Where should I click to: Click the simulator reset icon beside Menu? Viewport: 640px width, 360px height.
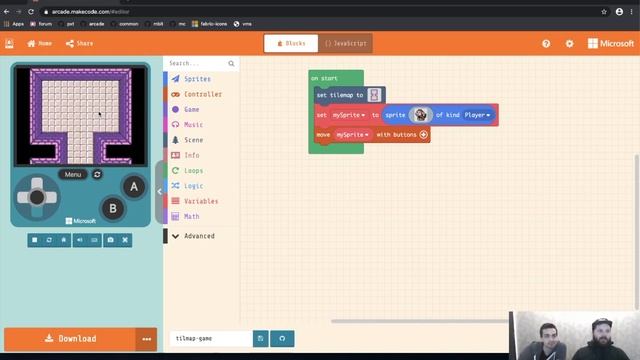tap(97, 174)
